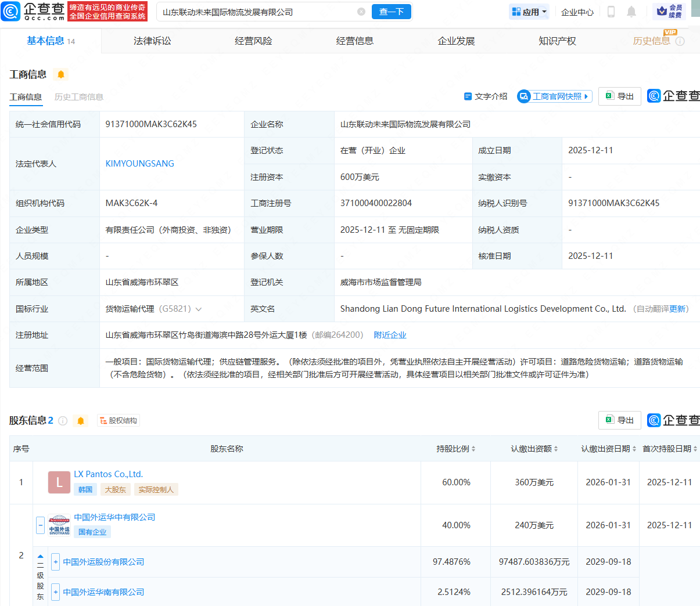Click the mobile phone icon in the header

611,12
